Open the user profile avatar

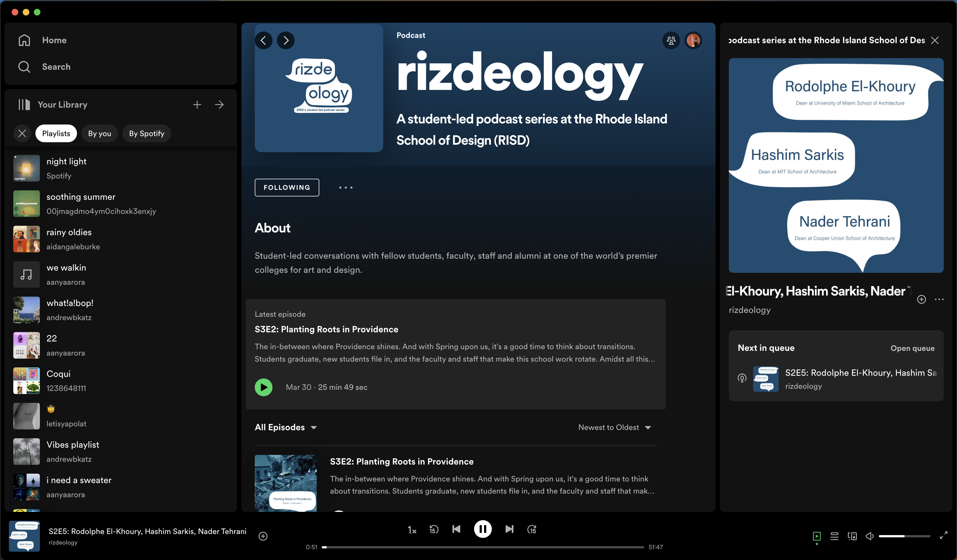coord(693,40)
